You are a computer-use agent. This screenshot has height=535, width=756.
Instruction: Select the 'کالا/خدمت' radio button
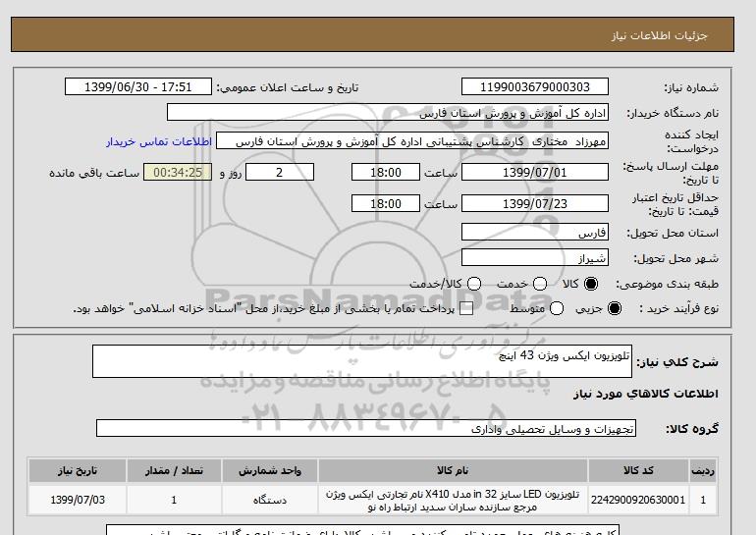(x=474, y=284)
